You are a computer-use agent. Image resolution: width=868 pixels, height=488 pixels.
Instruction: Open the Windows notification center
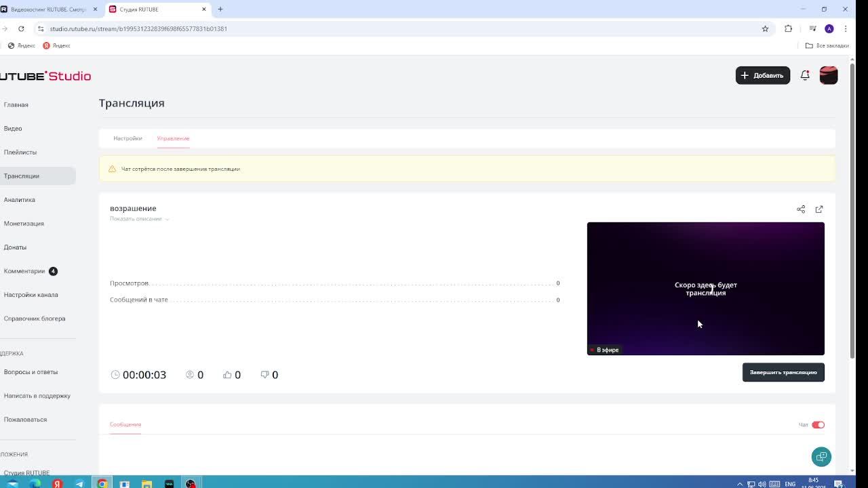coord(838,484)
